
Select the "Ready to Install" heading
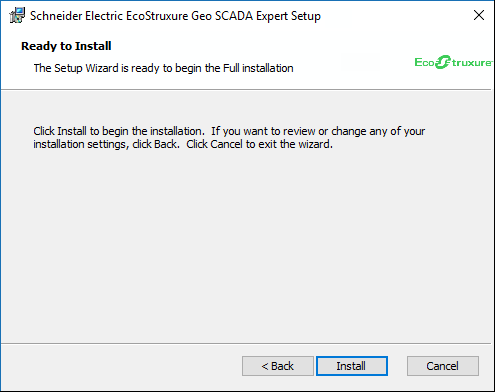pyautogui.click(x=66, y=46)
